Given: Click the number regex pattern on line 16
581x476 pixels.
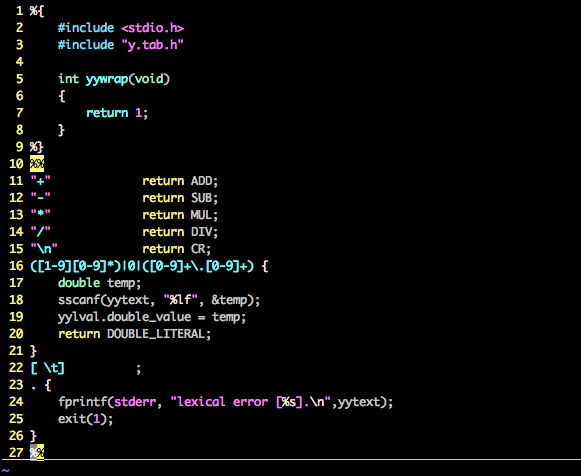Looking at the screenshot, I should pos(142,266).
